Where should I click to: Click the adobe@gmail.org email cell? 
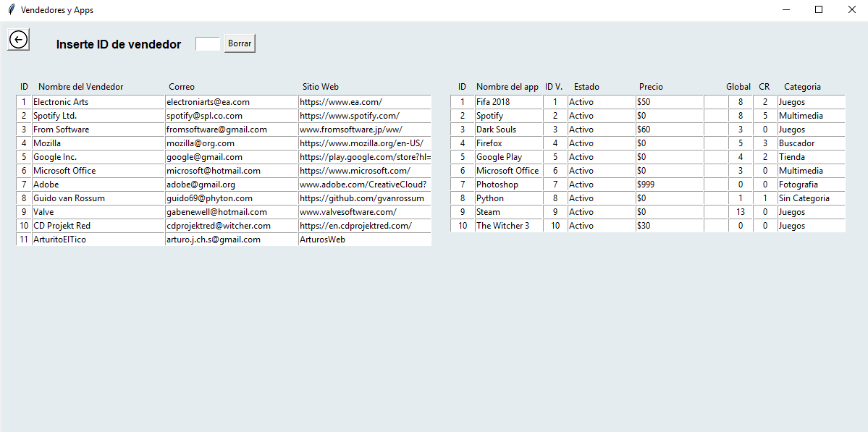232,185
